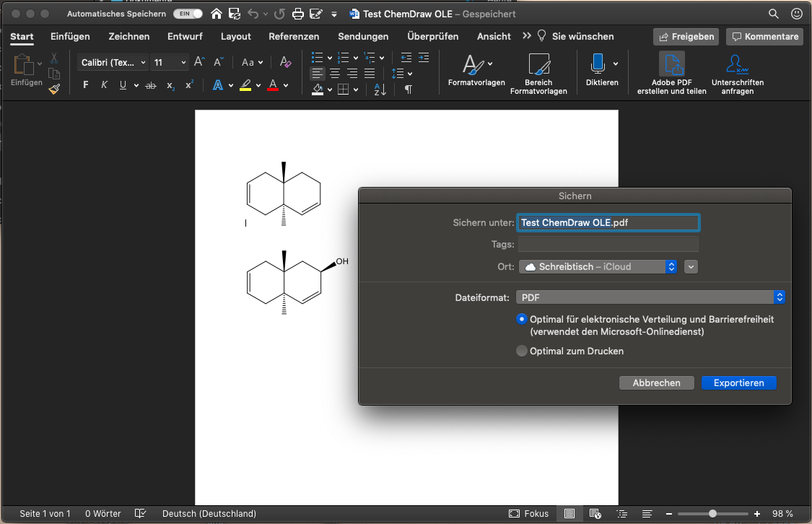Image resolution: width=812 pixels, height=524 pixels.
Task: Click the Exportieren button
Action: coord(738,383)
